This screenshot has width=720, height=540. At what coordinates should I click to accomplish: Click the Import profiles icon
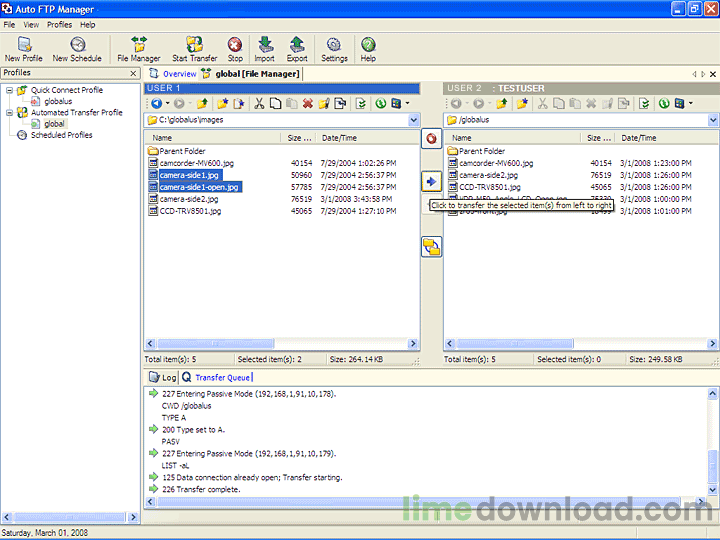click(264, 50)
